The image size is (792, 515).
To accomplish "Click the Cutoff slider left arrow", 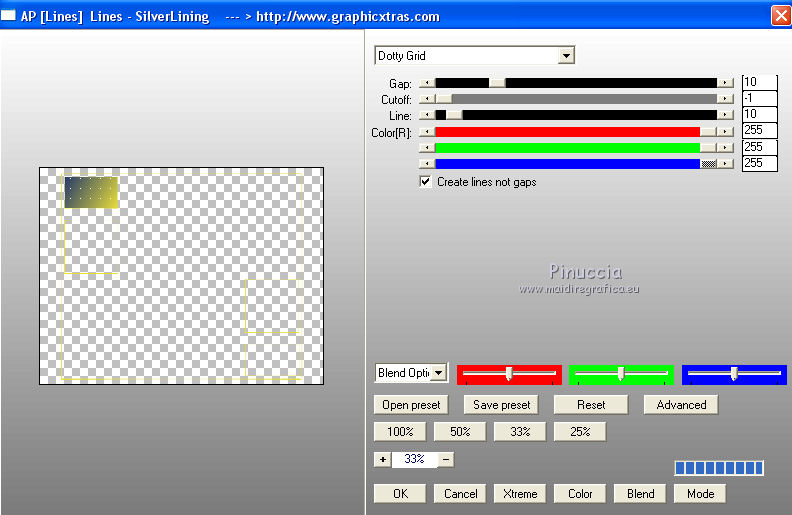I will (x=427, y=99).
